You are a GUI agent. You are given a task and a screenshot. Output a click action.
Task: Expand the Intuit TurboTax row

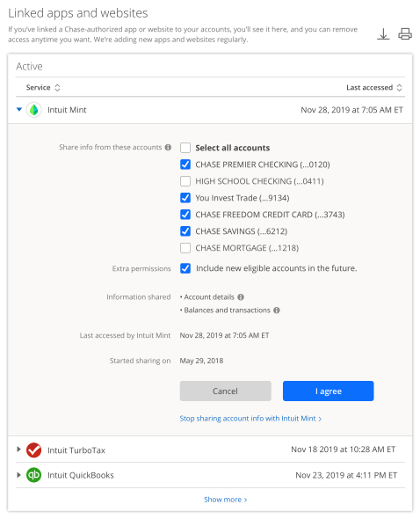18,450
